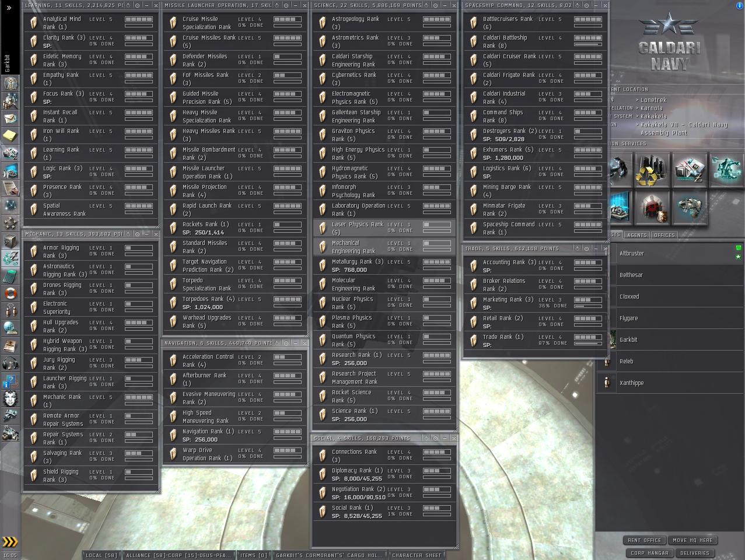Viewport: 745px width, 560px height.
Task: Click the 16:05 clock at bottom left
Action: click(x=9, y=555)
